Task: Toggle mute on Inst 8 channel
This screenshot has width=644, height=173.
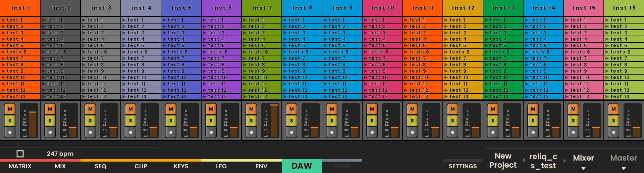Action: pyautogui.click(x=291, y=109)
